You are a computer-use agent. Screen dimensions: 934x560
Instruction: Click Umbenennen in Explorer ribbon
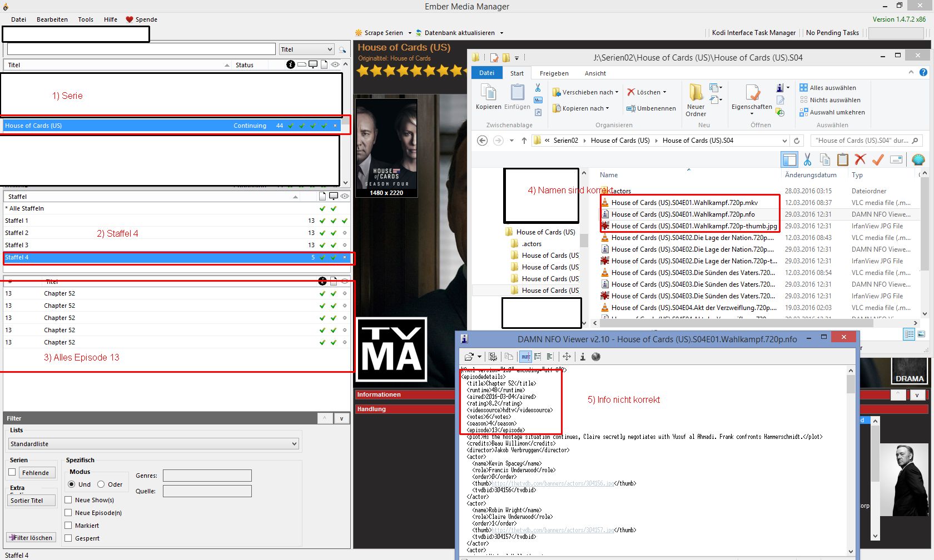tap(651, 108)
